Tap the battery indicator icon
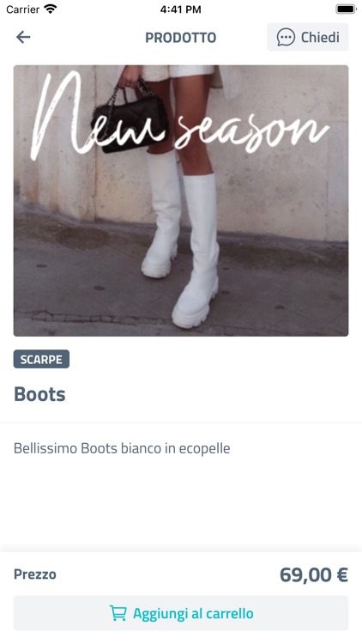The image size is (362, 644). coord(345,9)
